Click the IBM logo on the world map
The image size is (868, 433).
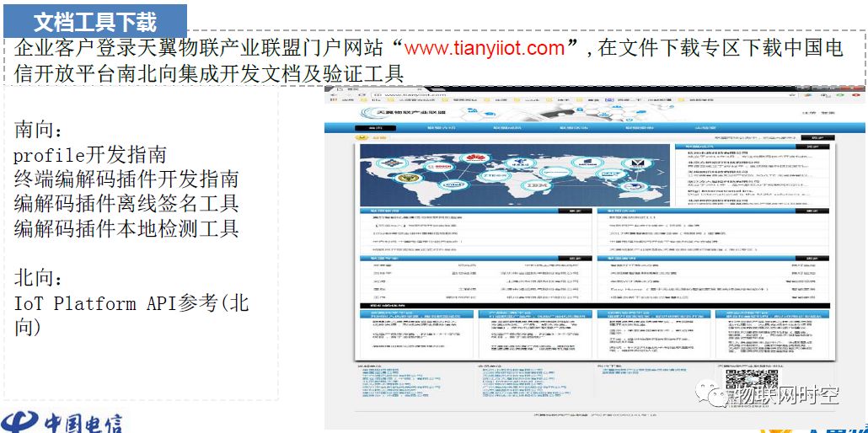click(x=537, y=185)
